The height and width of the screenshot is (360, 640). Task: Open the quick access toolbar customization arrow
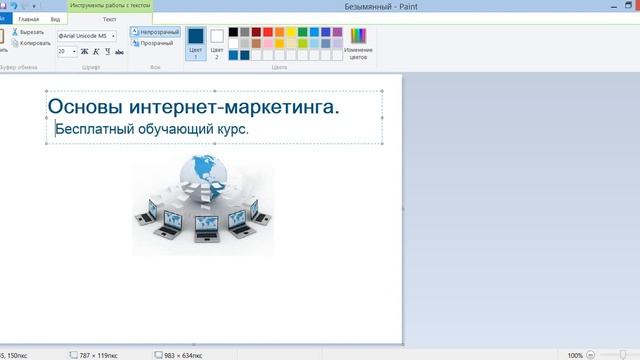click(34, 6)
